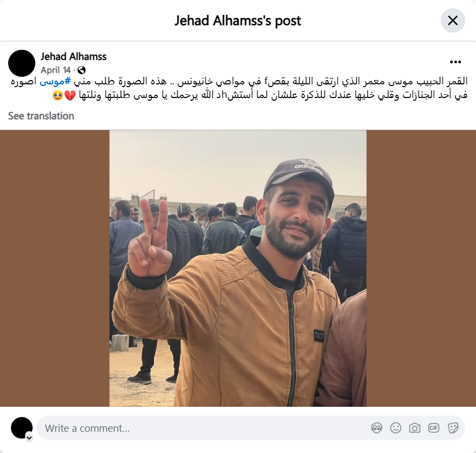Viewport: 476px width, 453px height.
Task: Expand the comment identity switcher chevron
Action: [x=29, y=438]
